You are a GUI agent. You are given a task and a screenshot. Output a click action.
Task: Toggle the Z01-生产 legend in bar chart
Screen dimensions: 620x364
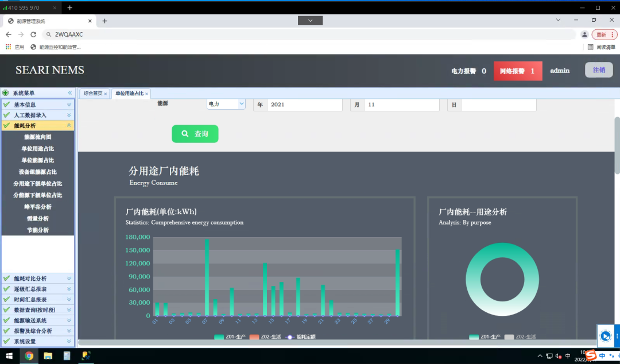pyautogui.click(x=230, y=337)
